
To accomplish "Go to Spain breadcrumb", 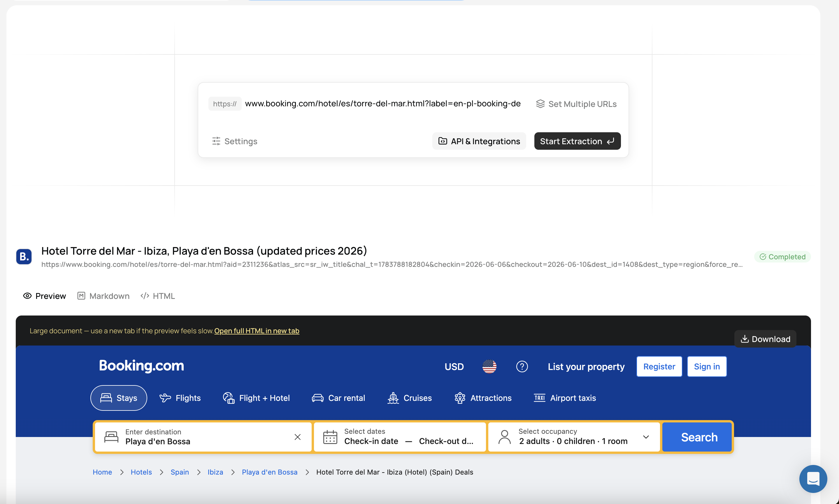I will coord(179,472).
